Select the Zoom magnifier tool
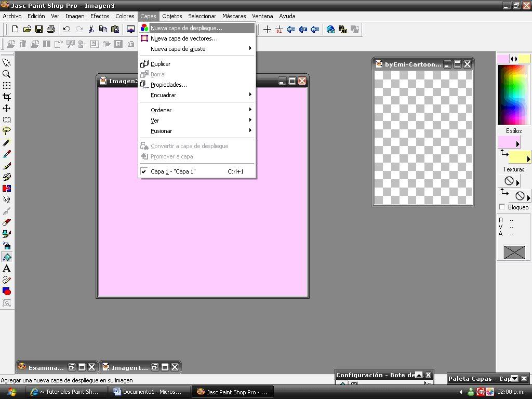 pos(7,74)
